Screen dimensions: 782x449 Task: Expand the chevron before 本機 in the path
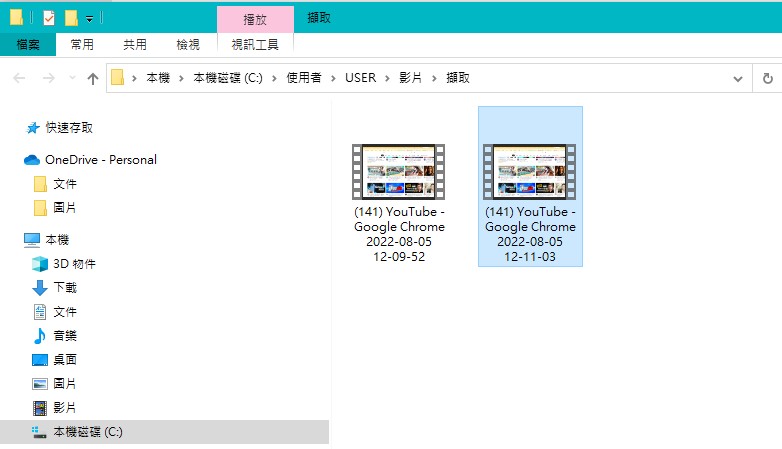(x=134, y=78)
